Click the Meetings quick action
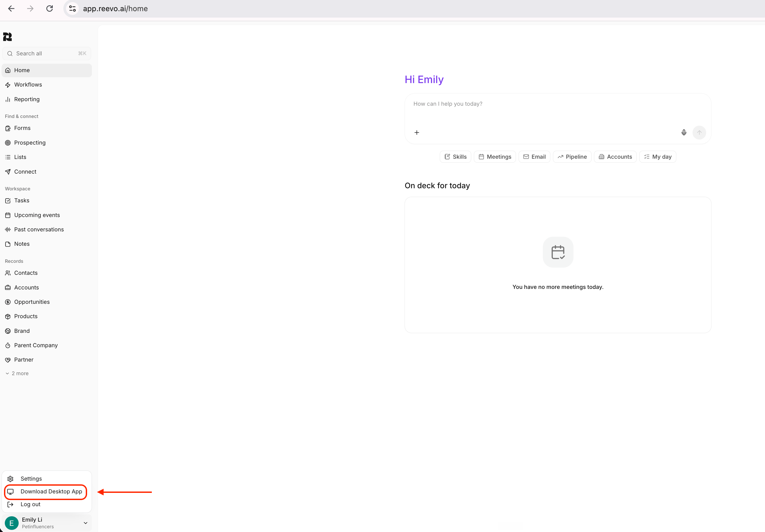 (x=495, y=157)
